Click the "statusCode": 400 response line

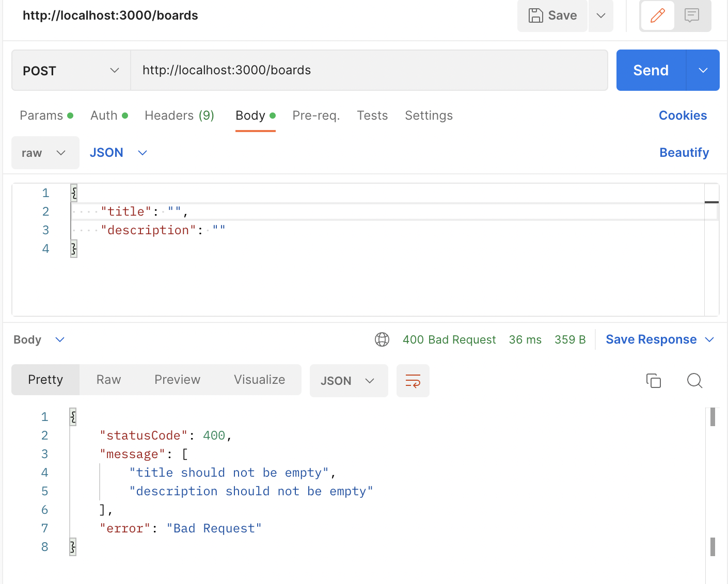click(166, 435)
